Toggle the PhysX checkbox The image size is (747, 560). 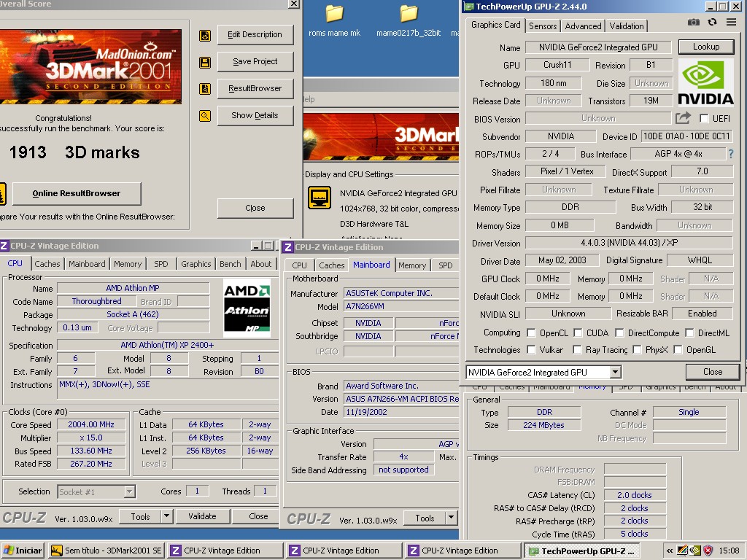[637, 349]
